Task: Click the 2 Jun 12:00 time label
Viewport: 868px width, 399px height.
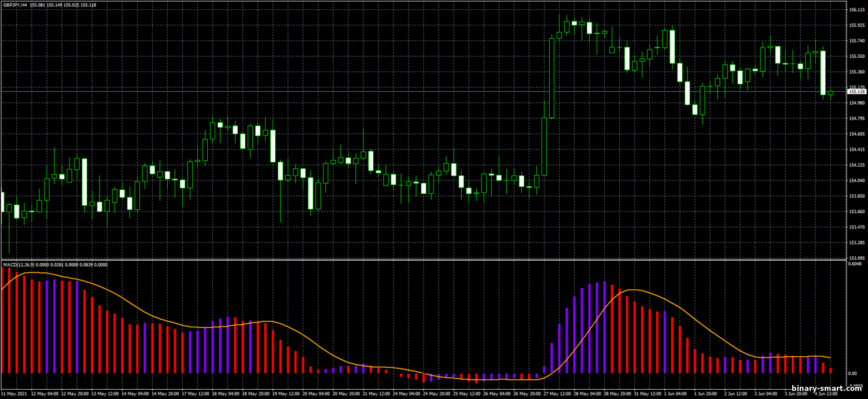Action: (x=735, y=394)
